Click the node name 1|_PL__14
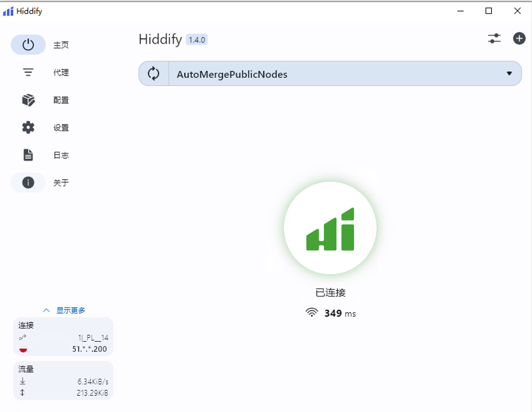This screenshot has height=412, width=532. coord(93,338)
